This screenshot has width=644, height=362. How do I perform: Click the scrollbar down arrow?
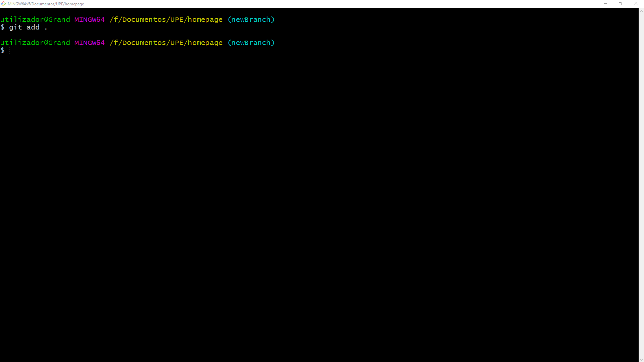coord(641,359)
